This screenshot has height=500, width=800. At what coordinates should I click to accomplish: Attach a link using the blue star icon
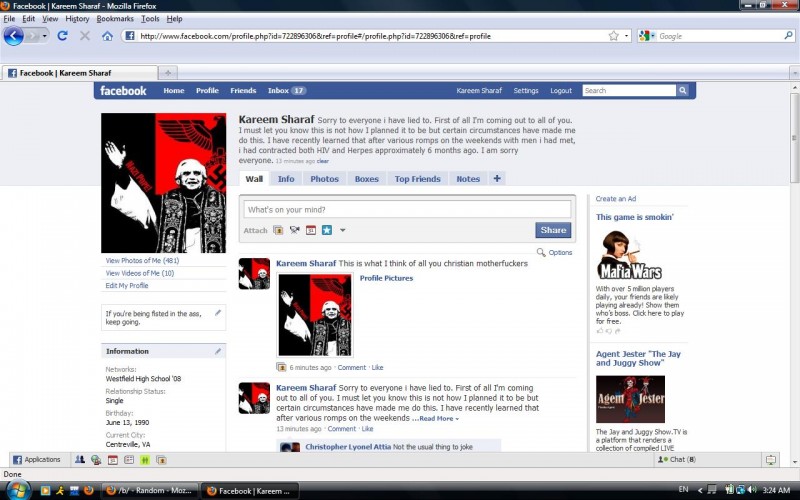pyautogui.click(x=327, y=230)
